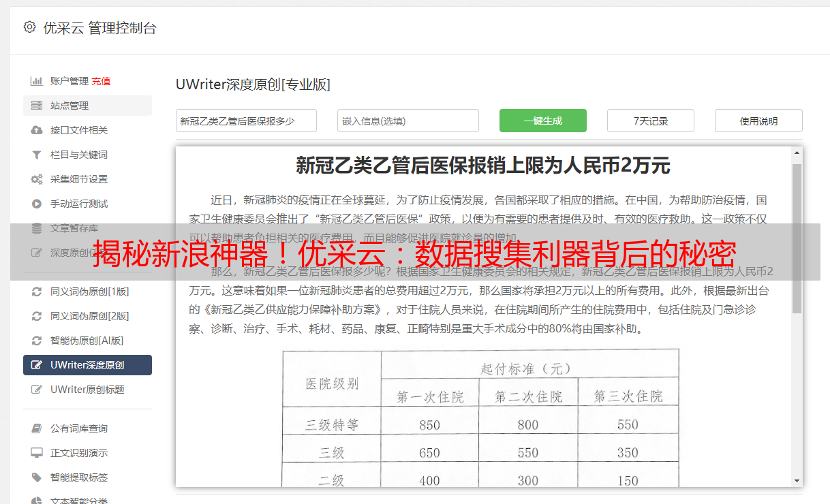Click the gears icon for 采集细节设置
This screenshot has height=504, width=830.
click(x=37, y=179)
